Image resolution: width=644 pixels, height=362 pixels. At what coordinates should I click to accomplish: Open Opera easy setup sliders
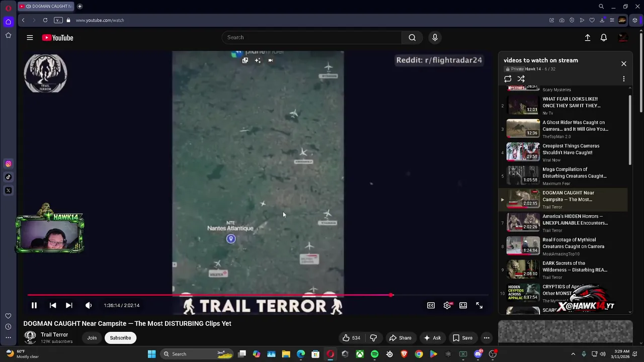click(x=612, y=20)
